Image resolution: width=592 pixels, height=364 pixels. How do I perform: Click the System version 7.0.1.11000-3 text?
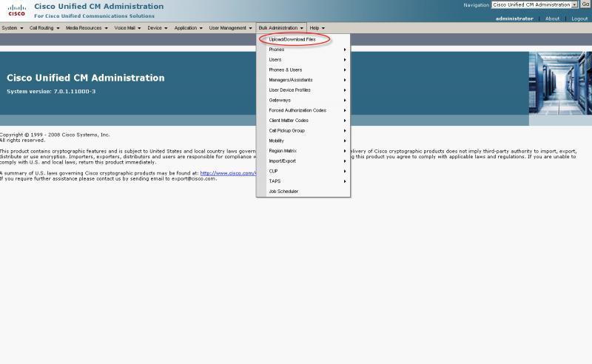click(51, 92)
